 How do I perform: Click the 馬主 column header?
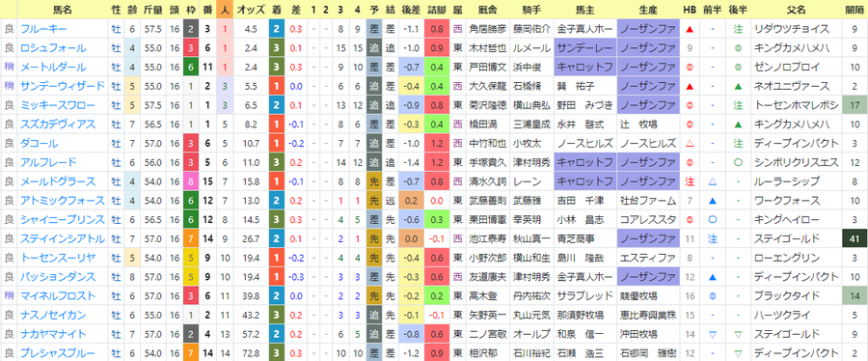pyautogui.click(x=584, y=10)
